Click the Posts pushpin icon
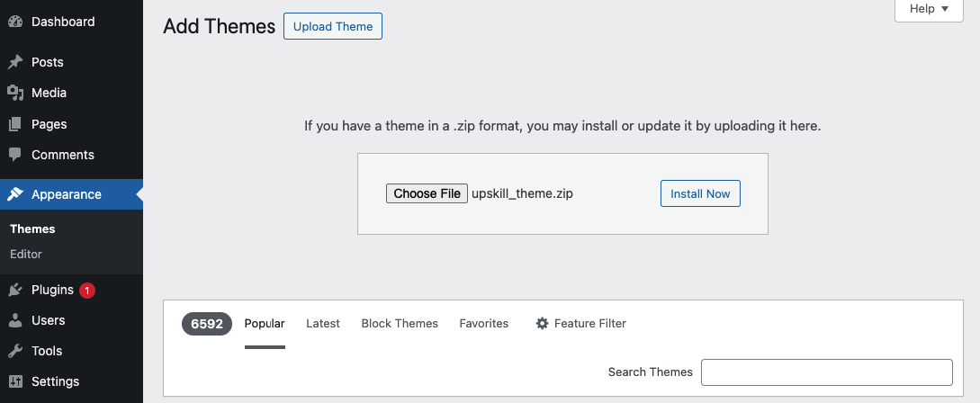The height and width of the screenshot is (403, 980). click(x=15, y=62)
